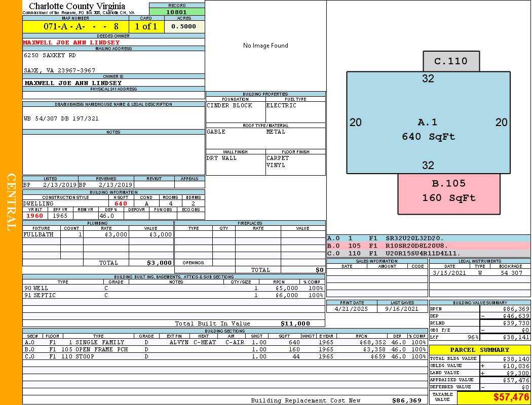Click the No Image Found placeholder
The width and height of the screenshot is (532, 405).
coord(265,46)
